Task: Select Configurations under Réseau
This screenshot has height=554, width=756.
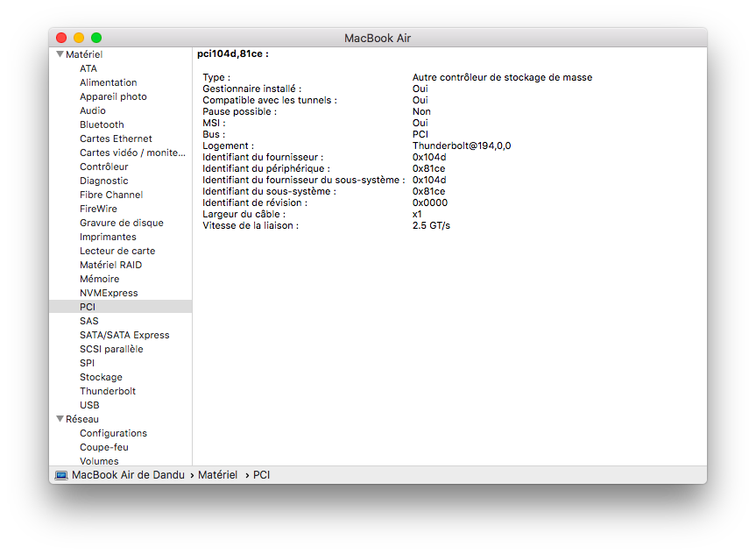Action: [113, 433]
